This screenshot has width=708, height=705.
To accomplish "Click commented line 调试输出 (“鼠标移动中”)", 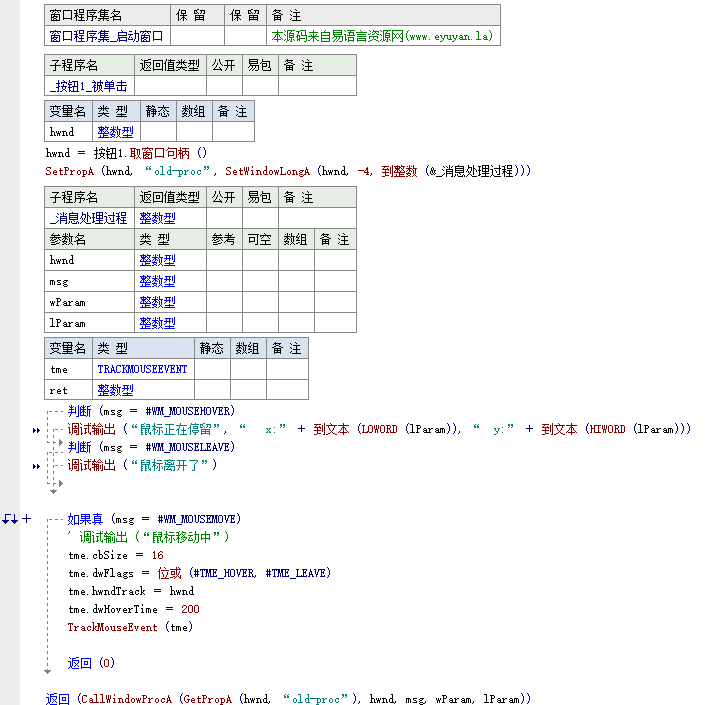I will coord(149,537).
